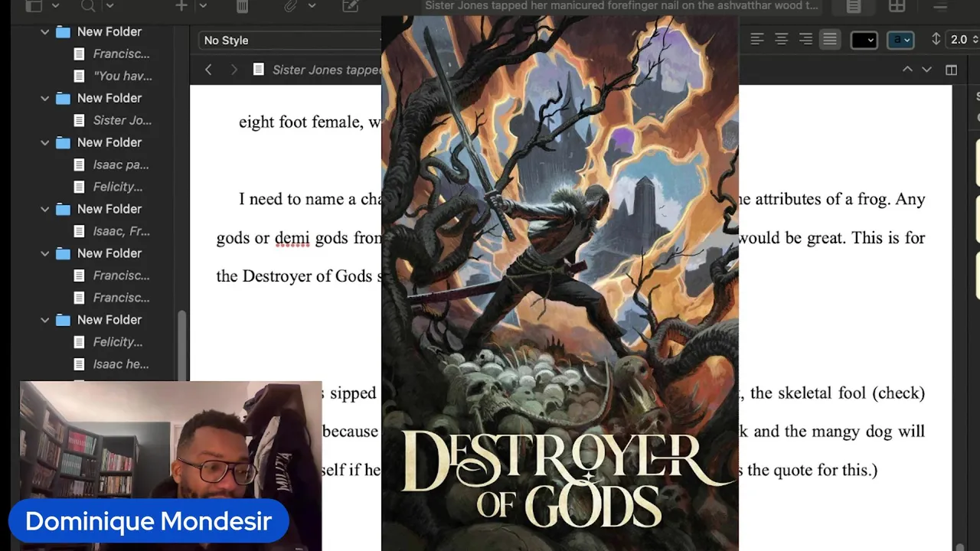
Task: Open the dropdown arrow beside the Add icon
Action: tap(203, 6)
